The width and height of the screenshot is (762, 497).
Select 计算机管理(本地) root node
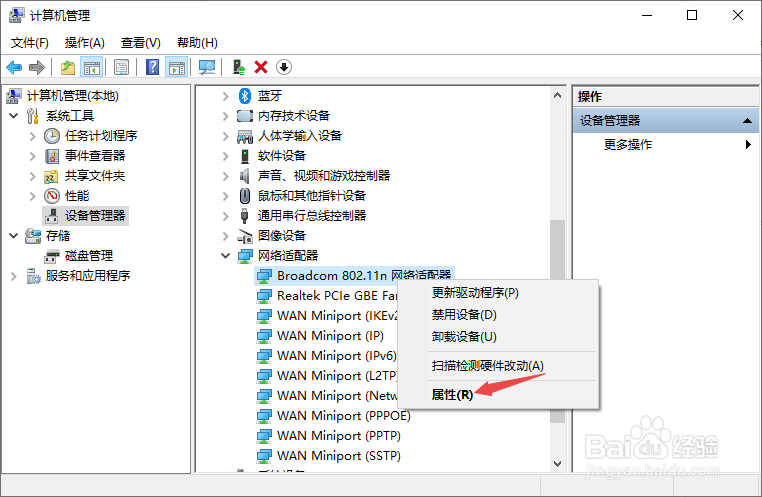[72, 96]
